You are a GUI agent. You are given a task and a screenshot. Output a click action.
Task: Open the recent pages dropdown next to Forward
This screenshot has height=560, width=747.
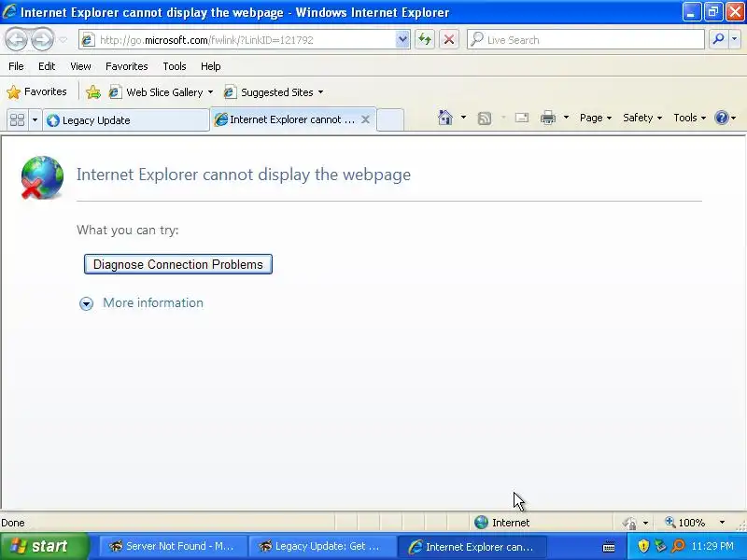pos(63,40)
